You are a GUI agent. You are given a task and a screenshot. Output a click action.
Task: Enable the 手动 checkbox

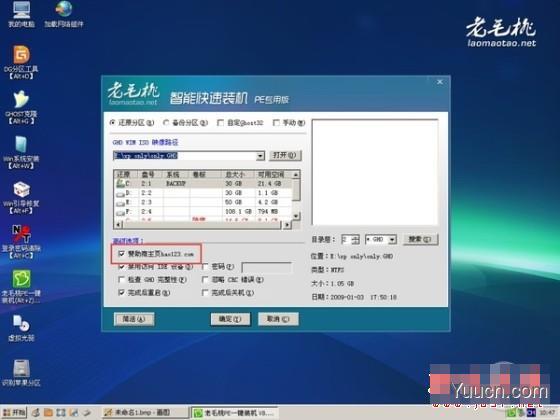click(x=276, y=122)
